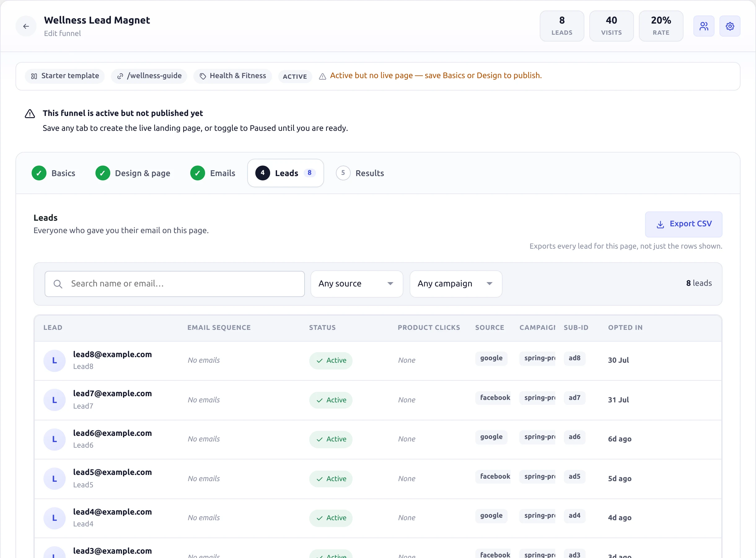Click the PRODUCT CLICKS column header
756x558 pixels.
429,327
